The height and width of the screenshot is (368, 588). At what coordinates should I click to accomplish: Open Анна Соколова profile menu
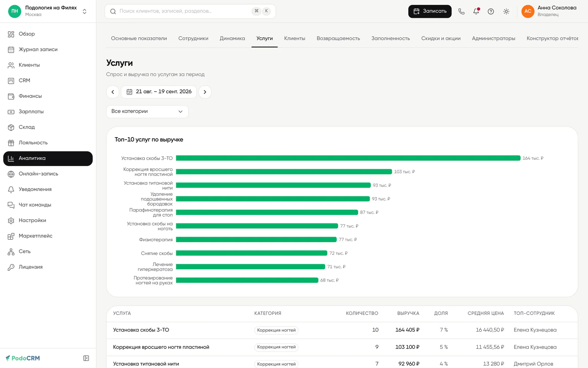pyautogui.click(x=549, y=11)
